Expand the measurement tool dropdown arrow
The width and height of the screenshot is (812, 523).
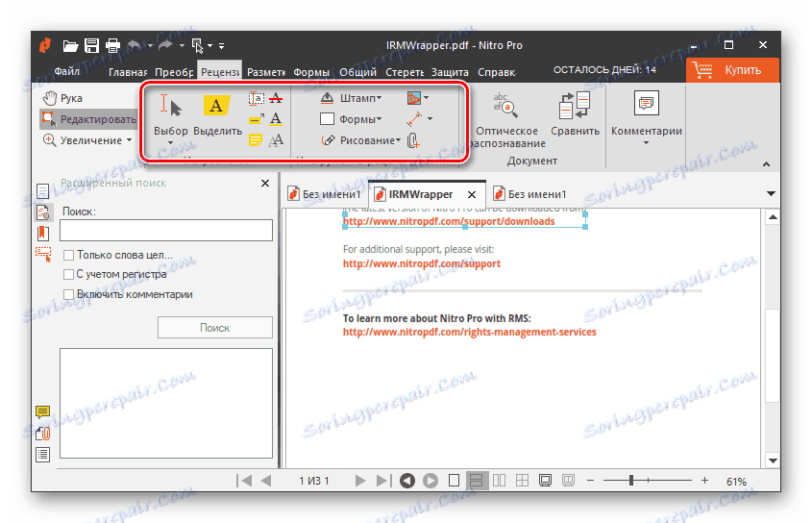430,119
